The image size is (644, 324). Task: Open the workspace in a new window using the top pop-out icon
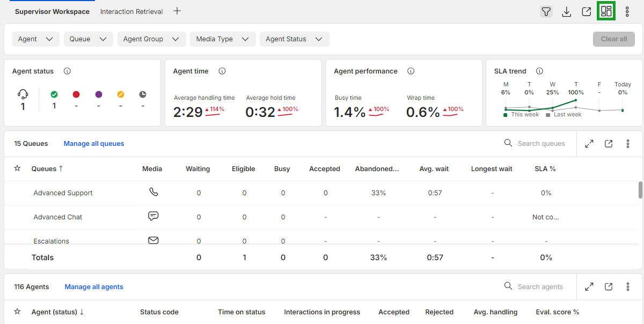pyautogui.click(x=587, y=11)
